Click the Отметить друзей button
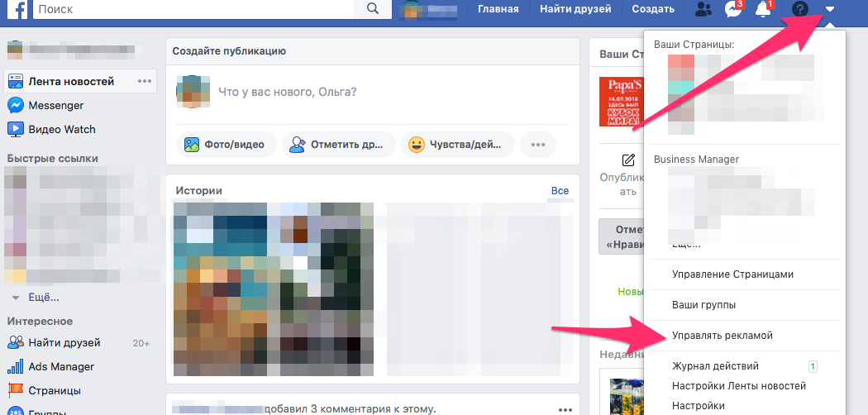 339,145
